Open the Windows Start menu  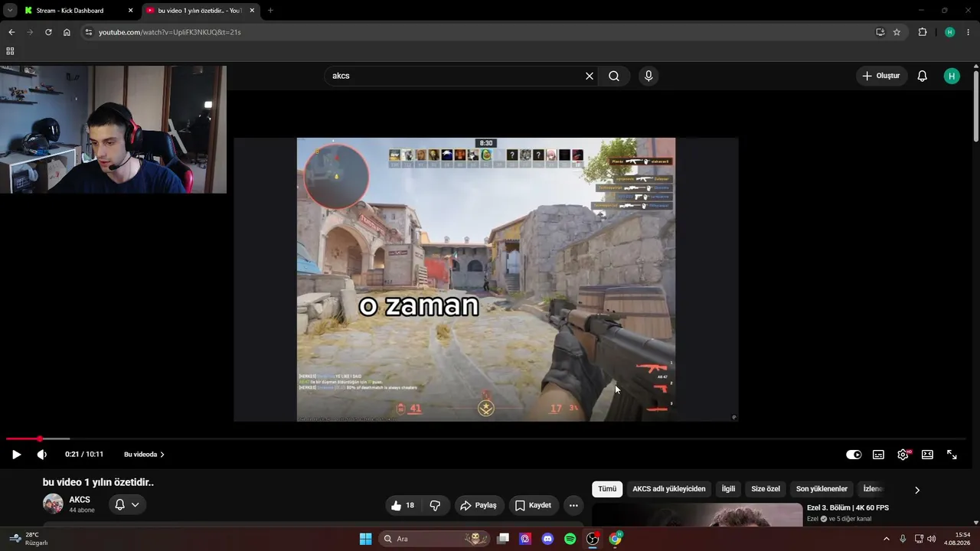pyautogui.click(x=365, y=539)
